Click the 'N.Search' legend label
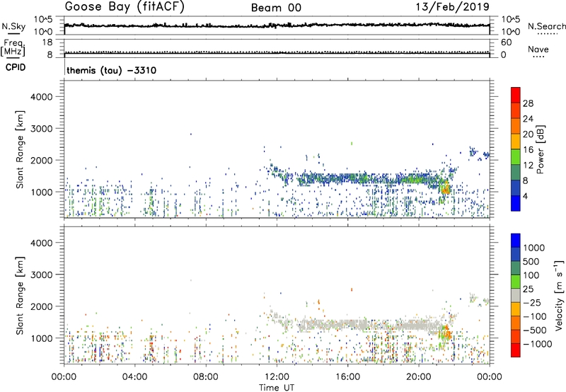Image resolution: width=566 pixels, height=392 pixels. (546, 26)
